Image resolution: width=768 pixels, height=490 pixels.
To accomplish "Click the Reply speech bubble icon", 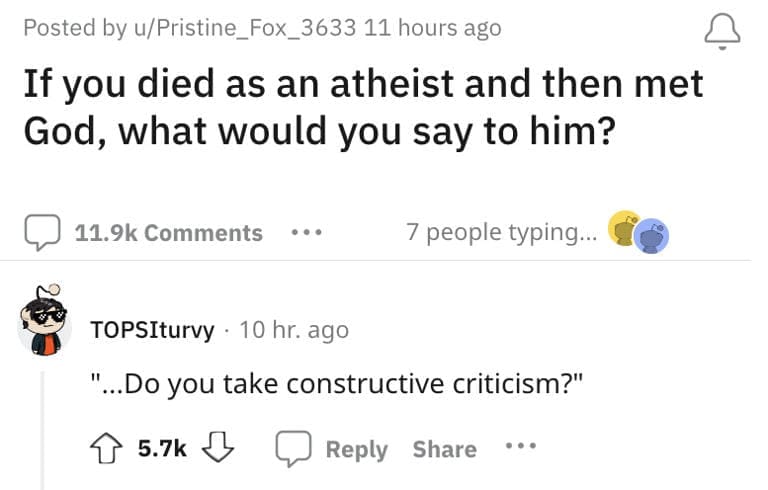I will tap(293, 449).
